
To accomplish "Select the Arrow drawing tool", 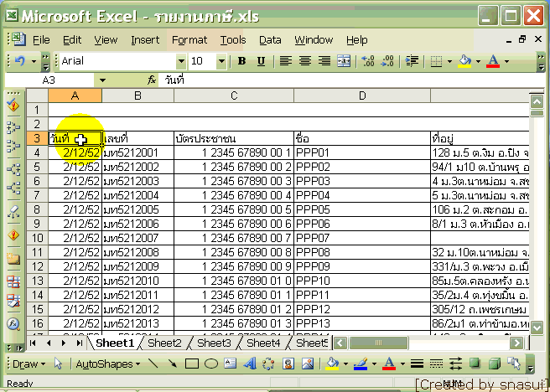I will pos(172,364).
